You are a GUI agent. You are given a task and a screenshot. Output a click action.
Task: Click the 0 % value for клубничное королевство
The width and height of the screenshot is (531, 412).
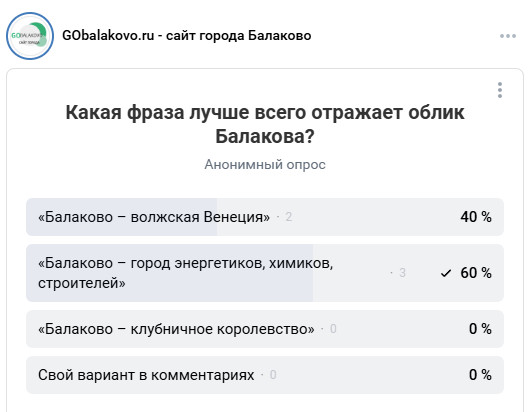(x=480, y=329)
